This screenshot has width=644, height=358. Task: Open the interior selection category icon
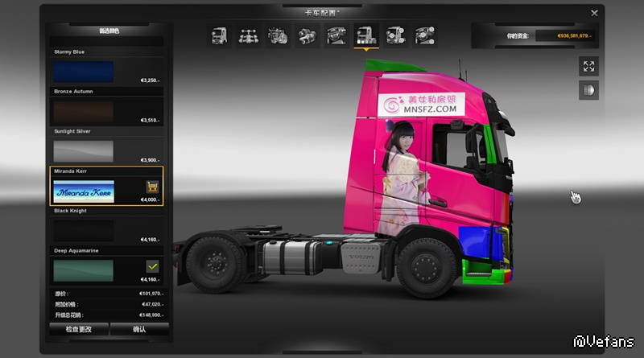336,35
